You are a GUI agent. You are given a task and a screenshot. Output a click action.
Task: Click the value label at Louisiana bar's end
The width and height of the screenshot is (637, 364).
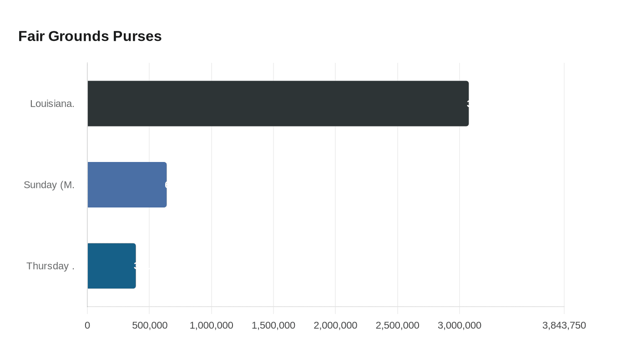click(468, 104)
